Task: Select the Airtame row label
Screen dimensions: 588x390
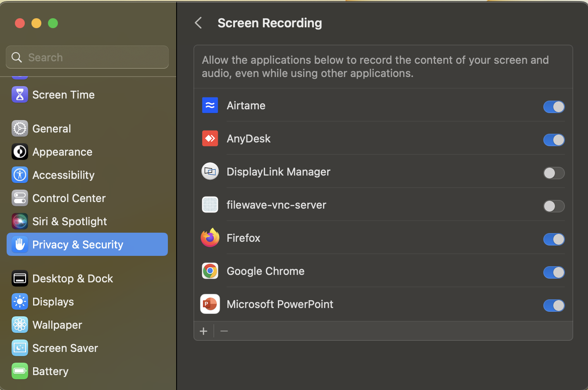Action: coord(246,106)
